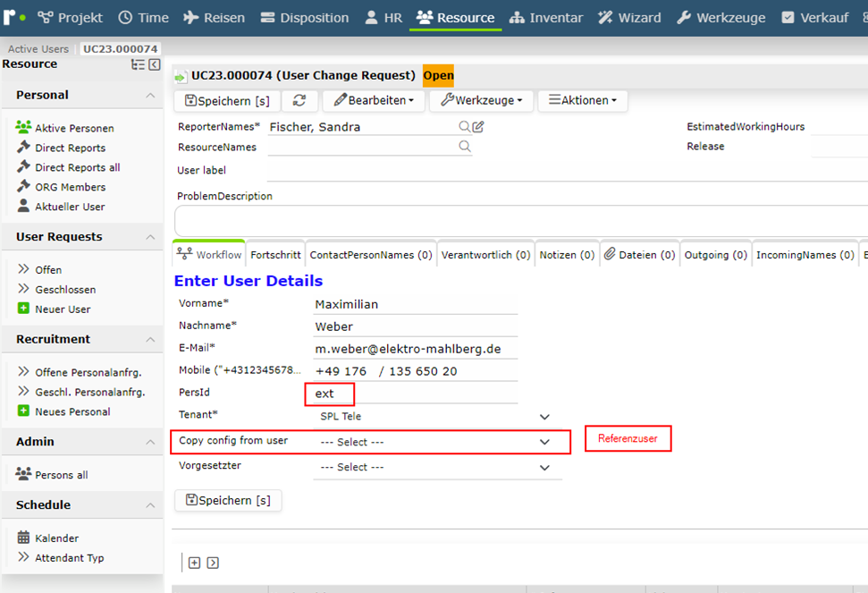The width and height of the screenshot is (868, 593).
Task: Select the UC23.000074 breadcrumb tab
Action: (120, 48)
